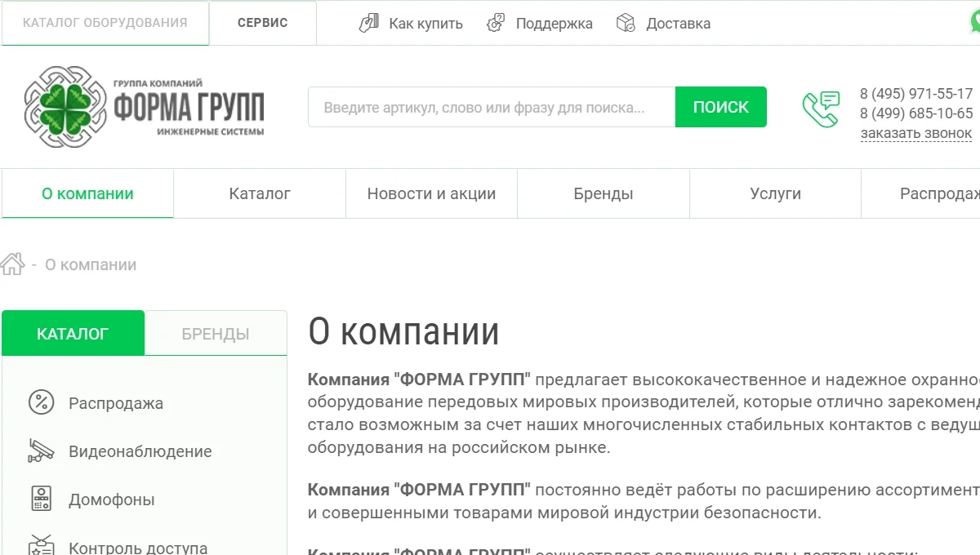Click phone number 8 (495) 971-55-17
980x555 pixels.
[x=916, y=94]
